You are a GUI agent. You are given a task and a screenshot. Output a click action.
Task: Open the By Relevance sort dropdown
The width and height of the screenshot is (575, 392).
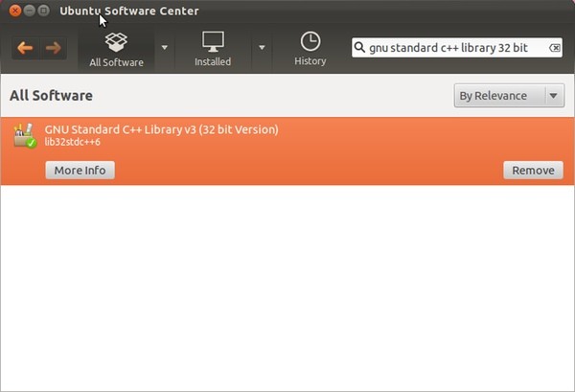coord(509,96)
